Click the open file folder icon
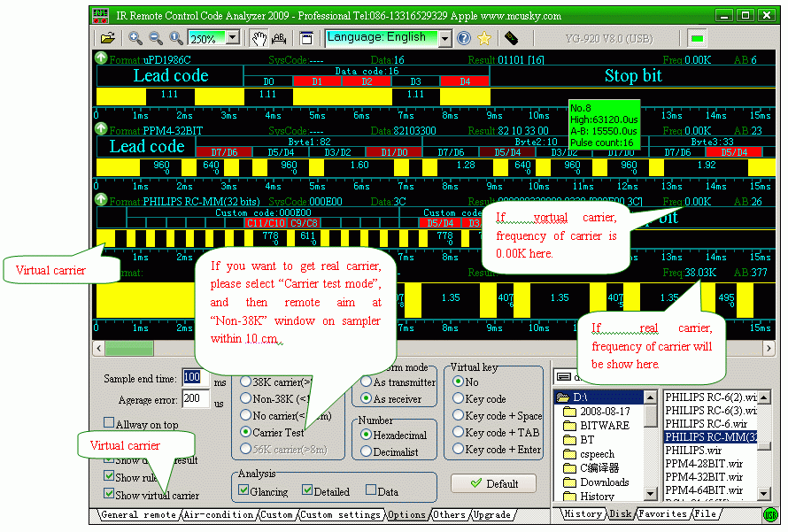The height and width of the screenshot is (532, 788). coord(107,38)
